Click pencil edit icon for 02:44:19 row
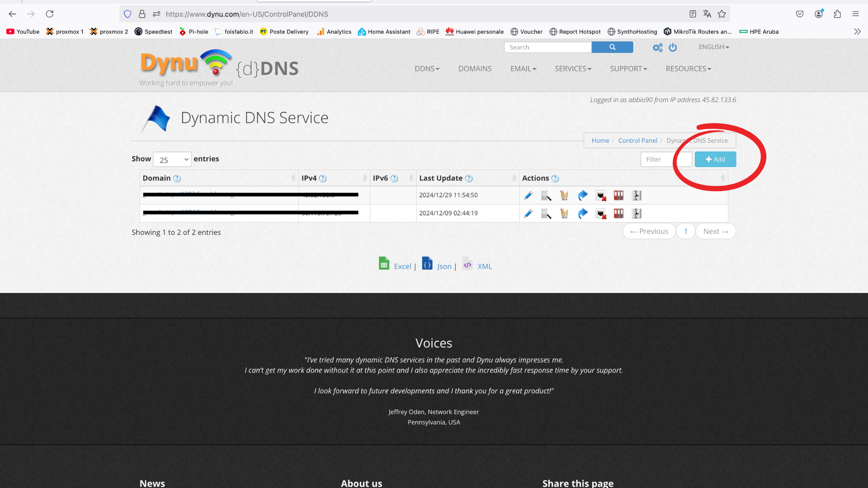 click(x=528, y=213)
